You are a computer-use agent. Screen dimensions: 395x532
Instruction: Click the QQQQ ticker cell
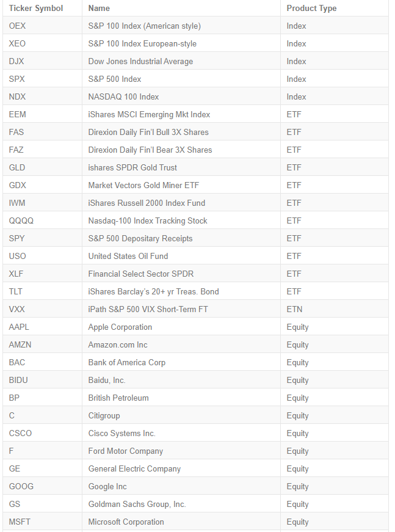tap(21, 220)
